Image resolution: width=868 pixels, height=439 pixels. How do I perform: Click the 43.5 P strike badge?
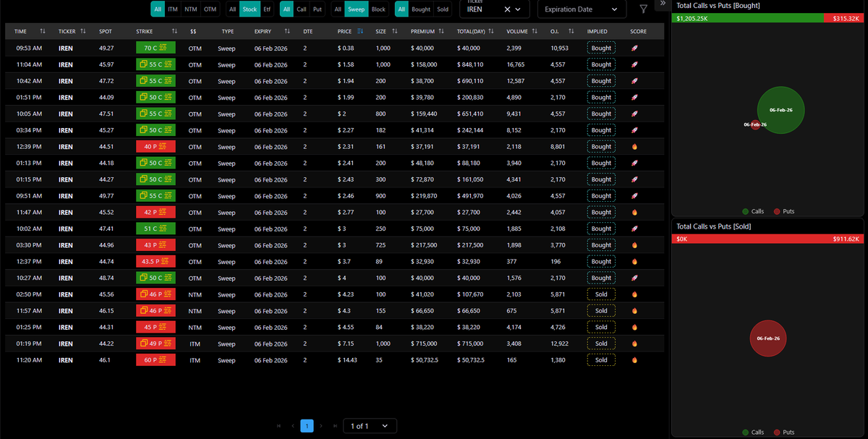(x=156, y=262)
